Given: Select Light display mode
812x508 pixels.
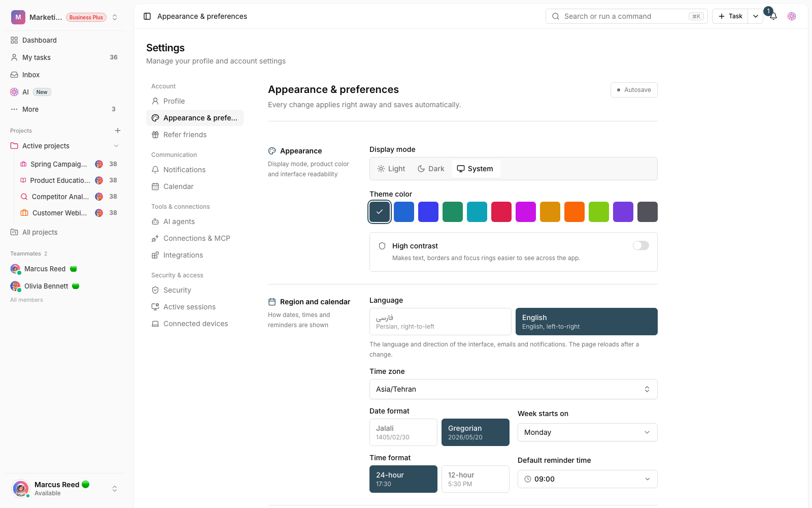Looking at the screenshot, I should coord(391,169).
